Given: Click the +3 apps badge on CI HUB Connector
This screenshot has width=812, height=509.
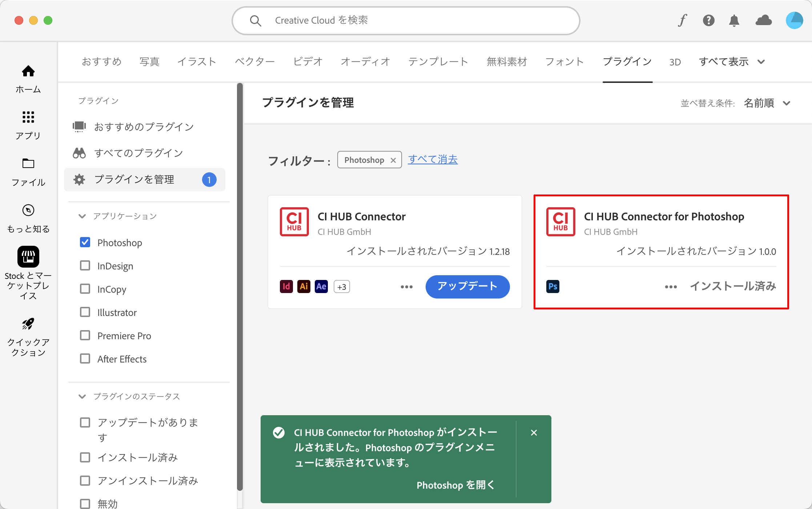Looking at the screenshot, I should (342, 287).
